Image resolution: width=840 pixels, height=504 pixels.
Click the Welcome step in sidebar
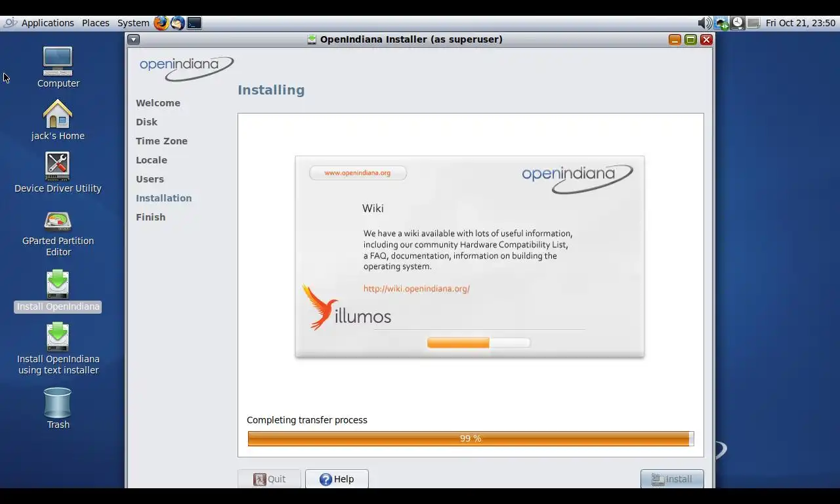point(158,103)
